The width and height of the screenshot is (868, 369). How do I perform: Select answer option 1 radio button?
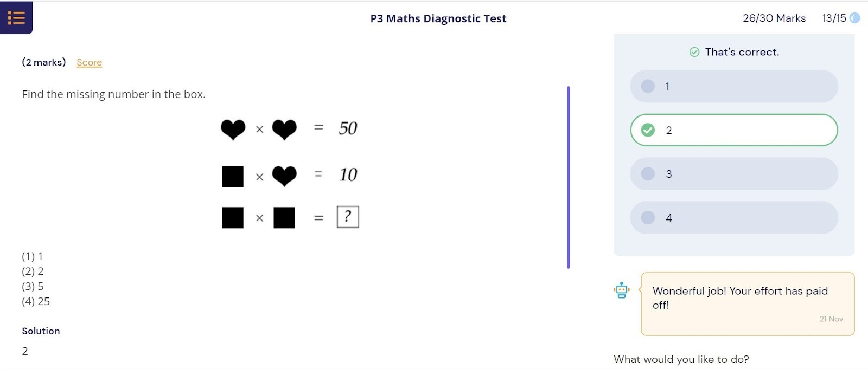click(648, 86)
